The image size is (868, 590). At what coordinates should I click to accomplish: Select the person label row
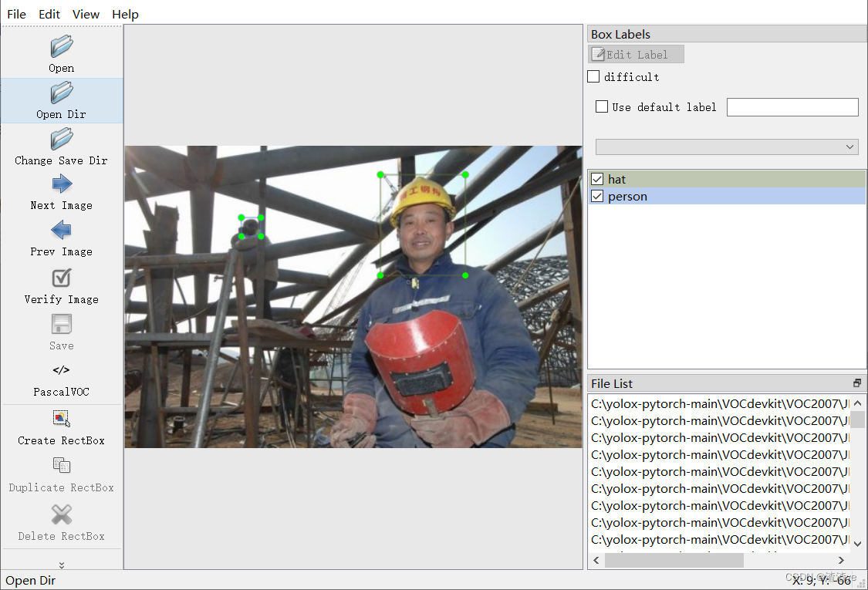pos(727,196)
